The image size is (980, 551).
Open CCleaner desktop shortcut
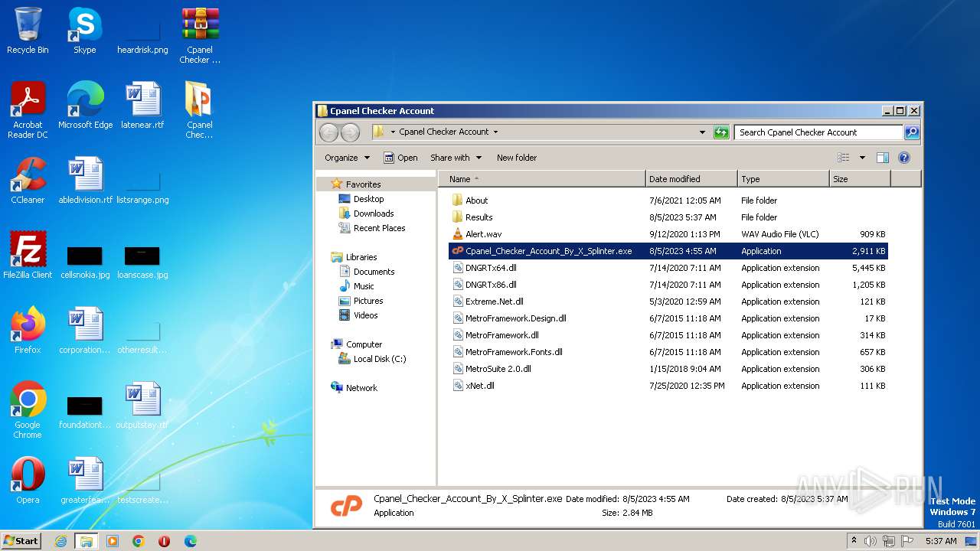(x=28, y=181)
